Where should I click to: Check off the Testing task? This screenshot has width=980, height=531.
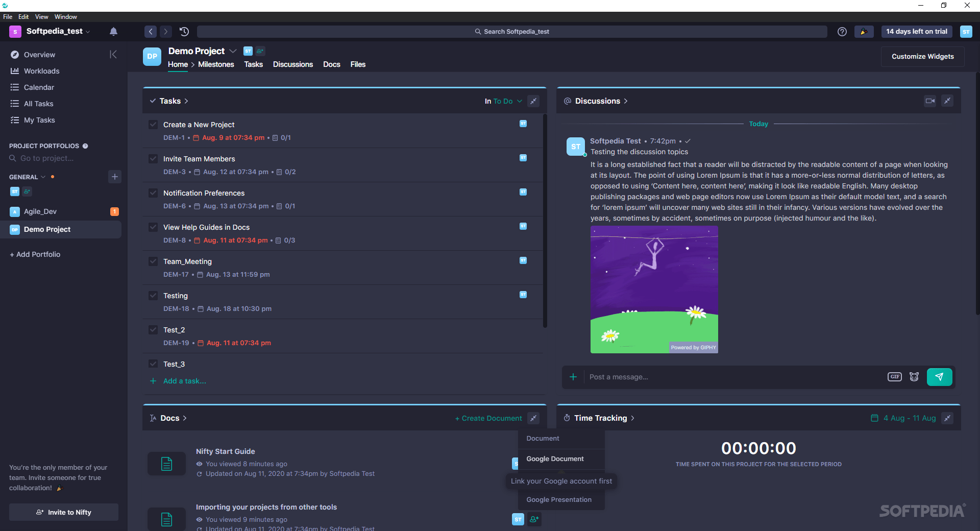pos(153,296)
